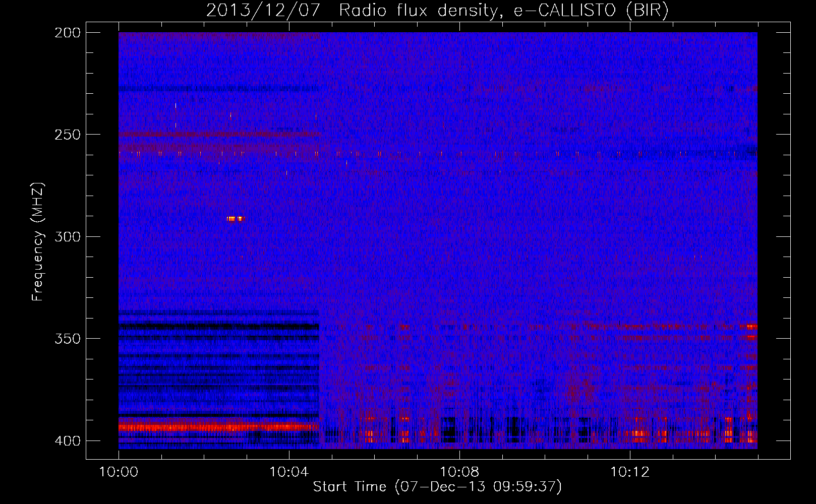Click the 400 frequency tick label
Image resolution: width=816 pixels, height=504 pixels.
[x=67, y=441]
